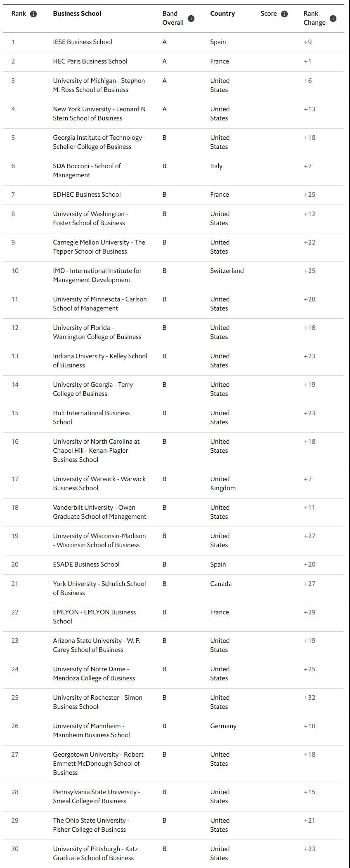The height and width of the screenshot is (868, 350).
Task: Select SDA Bocconi School of Management
Action: (x=87, y=171)
